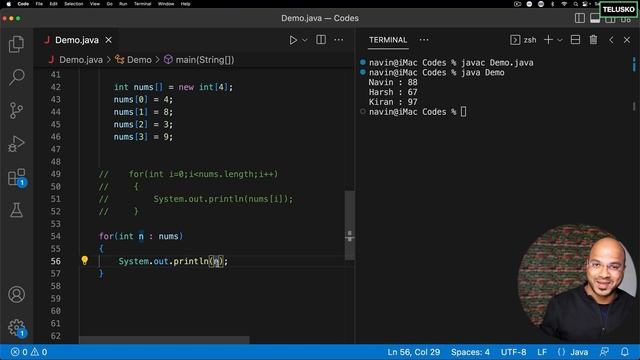Image resolution: width=640 pixels, height=360 pixels.
Task: Click the editor vertical scrollbar thumb
Action: [349, 225]
